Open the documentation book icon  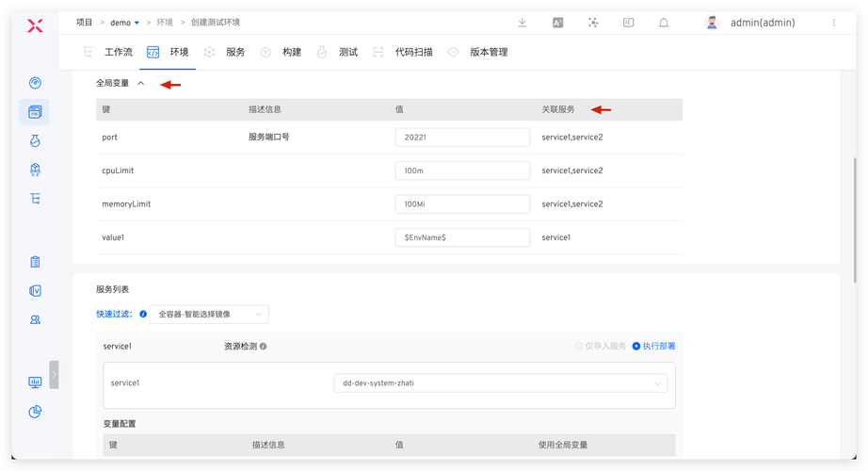[628, 23]
